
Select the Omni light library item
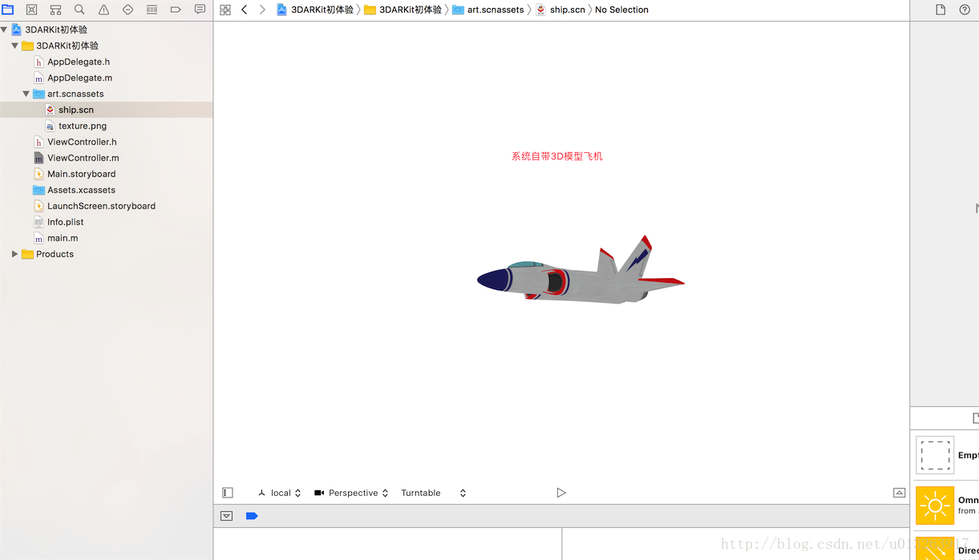tap(935, 506)
